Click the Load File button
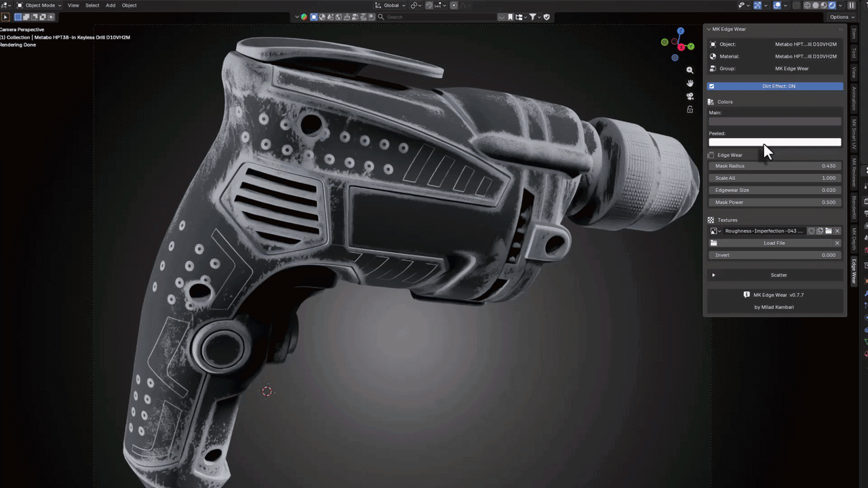868x488 pixels. pos(774,243)
